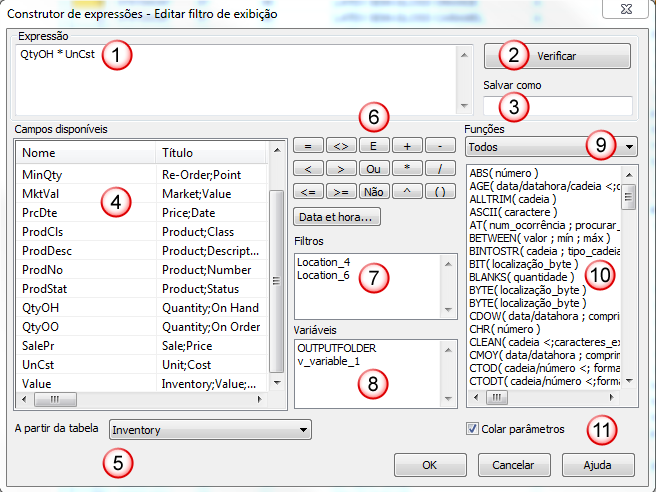Click the equals operator button

pyautogui.click(x=308, y=146)
